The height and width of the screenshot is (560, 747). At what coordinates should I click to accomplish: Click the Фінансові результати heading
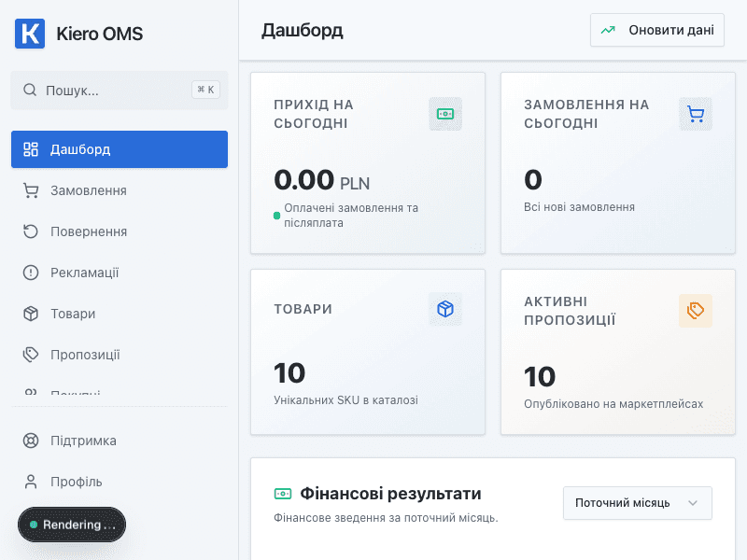point(390,494)
